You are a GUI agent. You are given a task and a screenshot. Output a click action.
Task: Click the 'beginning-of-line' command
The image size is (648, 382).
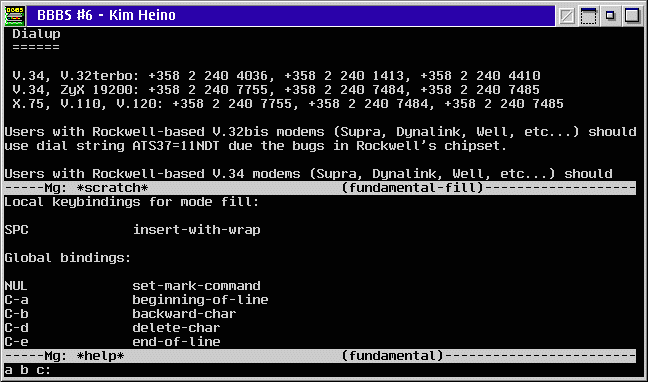pos(200,300)
